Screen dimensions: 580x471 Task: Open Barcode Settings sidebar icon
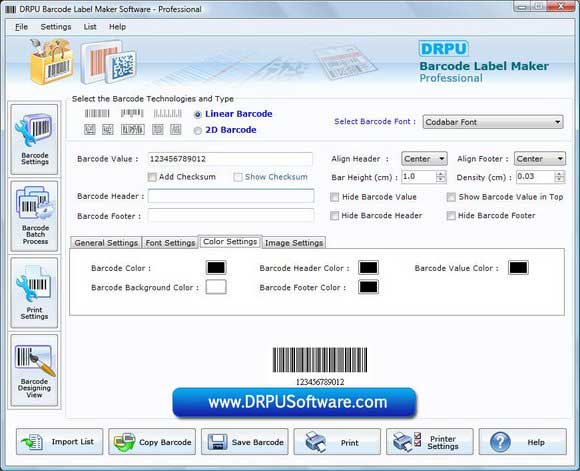34,139
